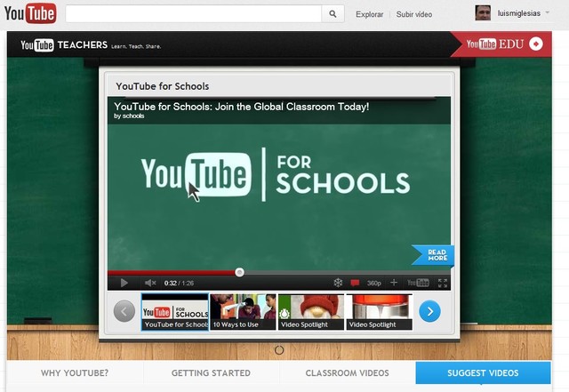The width and height of the screenshot is (569, 392).
Task: Open the WHY YOUTUBE? tab
Action: [x=75, y=373]
